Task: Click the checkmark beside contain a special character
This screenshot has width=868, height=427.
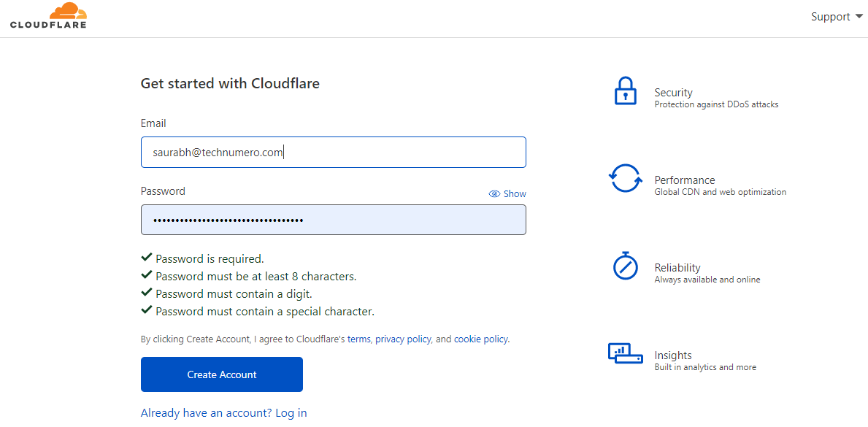Action: (x=147, y=310)
